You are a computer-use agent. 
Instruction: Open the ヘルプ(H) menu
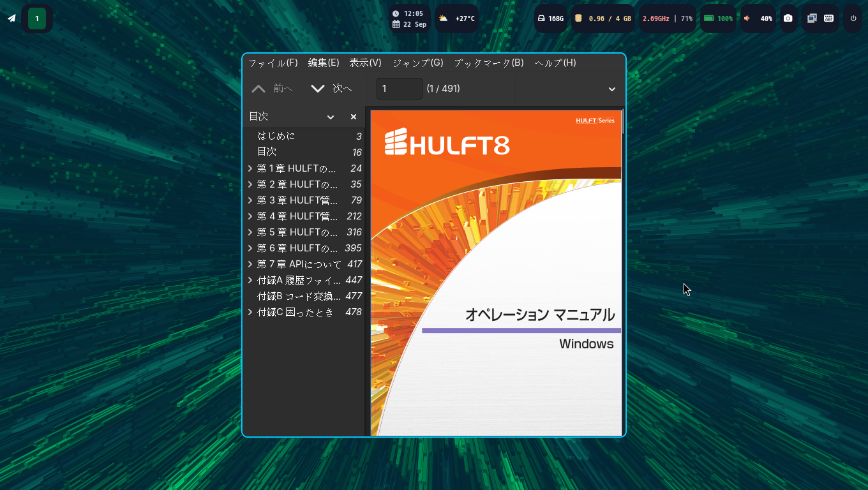555,63
